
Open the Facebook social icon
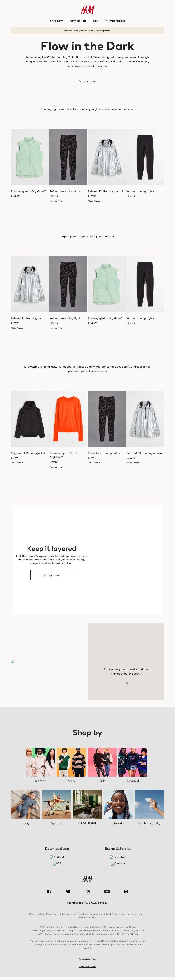point(49,891)
